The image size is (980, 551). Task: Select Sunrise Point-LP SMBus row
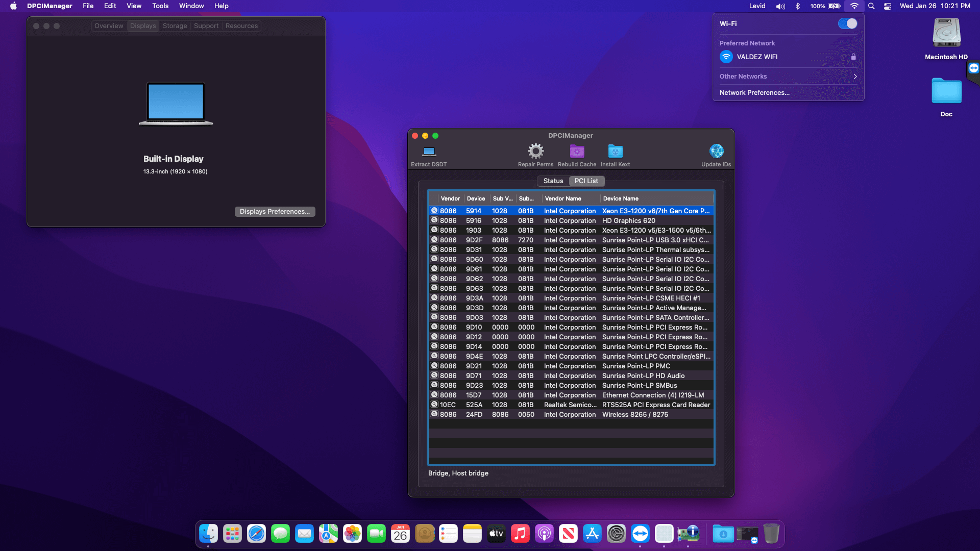[x=571, y=386]
